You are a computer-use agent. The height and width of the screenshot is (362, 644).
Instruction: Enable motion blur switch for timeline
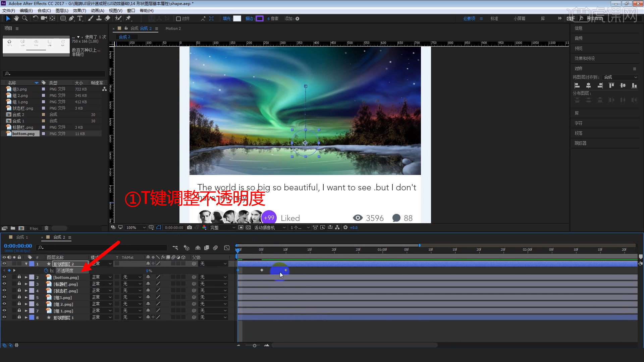click(x=216, y=248)
